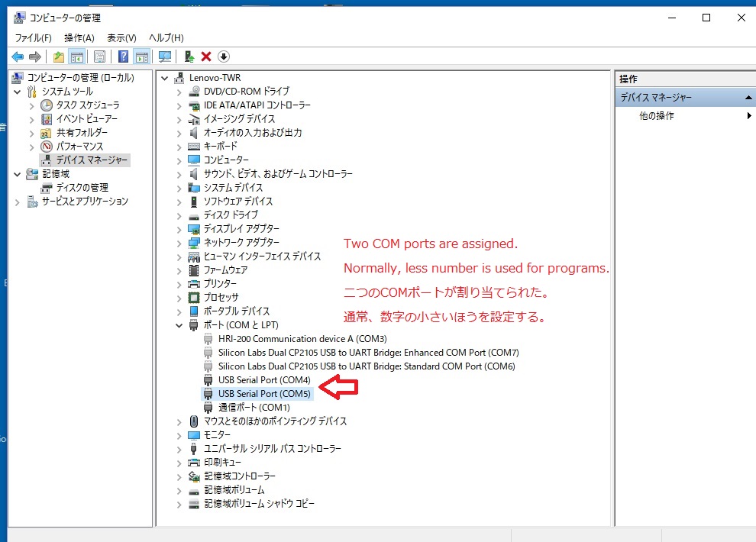Click the Disable device down-arrow icon
756x542 pixels.
point(223,56)
